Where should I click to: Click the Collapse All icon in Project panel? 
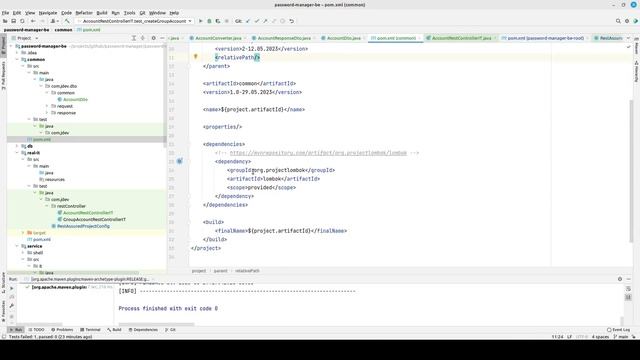pos(142,38)
